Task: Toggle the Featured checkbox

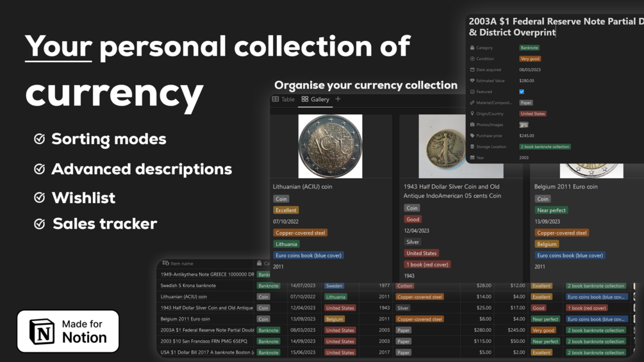Action: [x=522, y=92]
